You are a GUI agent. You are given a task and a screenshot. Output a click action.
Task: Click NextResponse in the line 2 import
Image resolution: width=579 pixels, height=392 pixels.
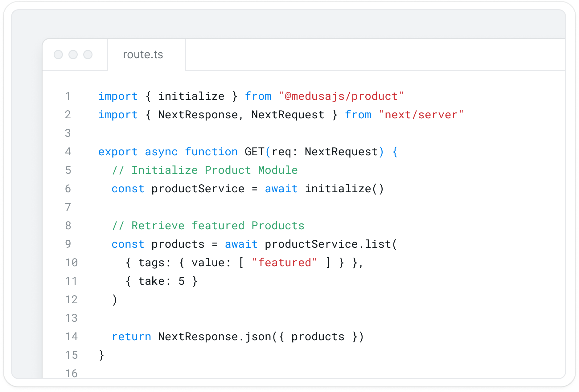point(198,115)
